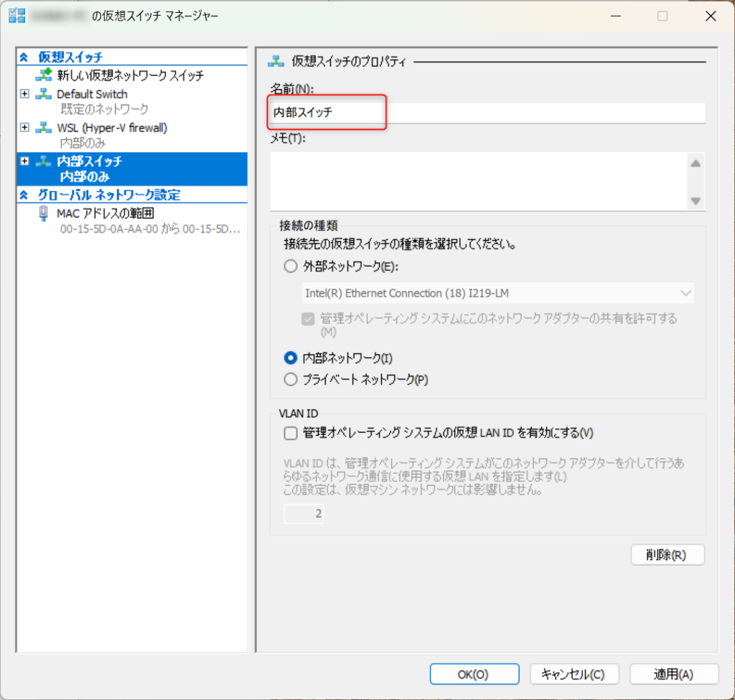735x700 pixels.
Task: Expand the Default Switch tree node
Action: click(x=25, y=94)
